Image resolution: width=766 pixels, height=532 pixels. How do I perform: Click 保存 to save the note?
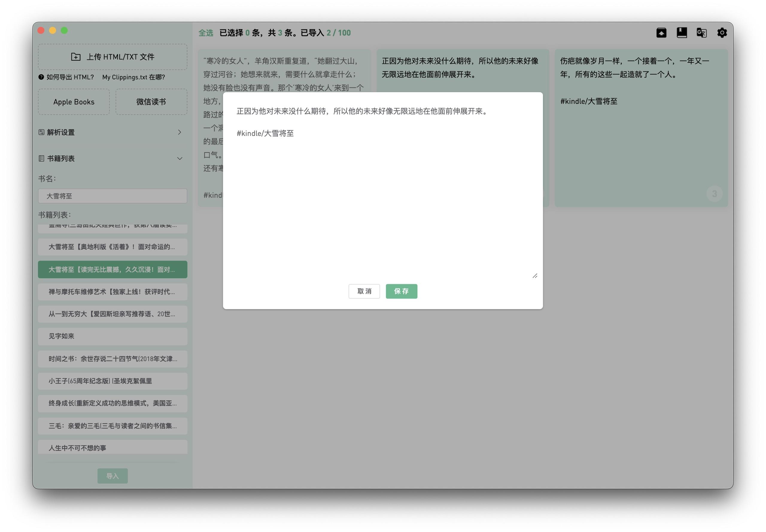pyautogui.click(x=401, y=291)
